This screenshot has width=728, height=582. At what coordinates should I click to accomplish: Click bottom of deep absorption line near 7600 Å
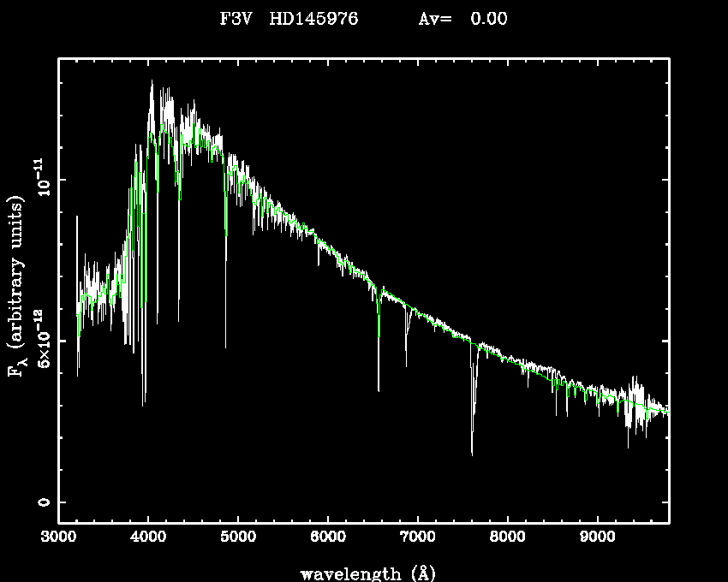[472, 453]
